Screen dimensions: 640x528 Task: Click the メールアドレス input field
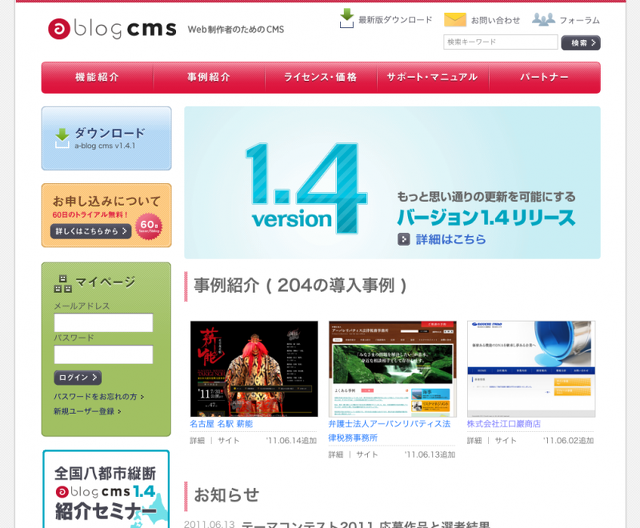click(x=103, y=323)
